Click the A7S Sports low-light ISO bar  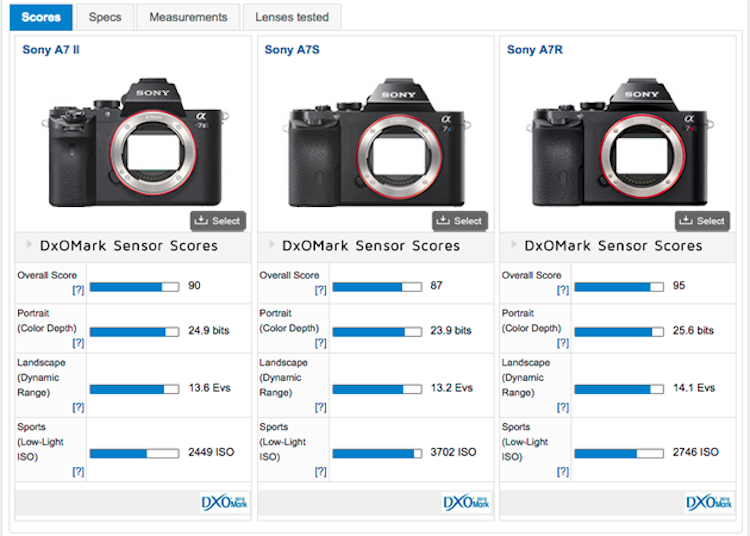pyautogui.click(x=376, y=453)
